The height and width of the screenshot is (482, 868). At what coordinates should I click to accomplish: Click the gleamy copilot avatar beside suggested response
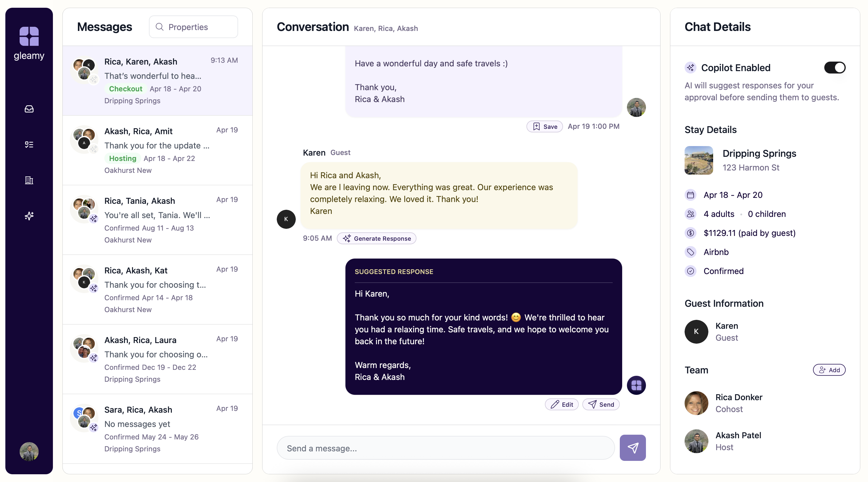(636, 385)
